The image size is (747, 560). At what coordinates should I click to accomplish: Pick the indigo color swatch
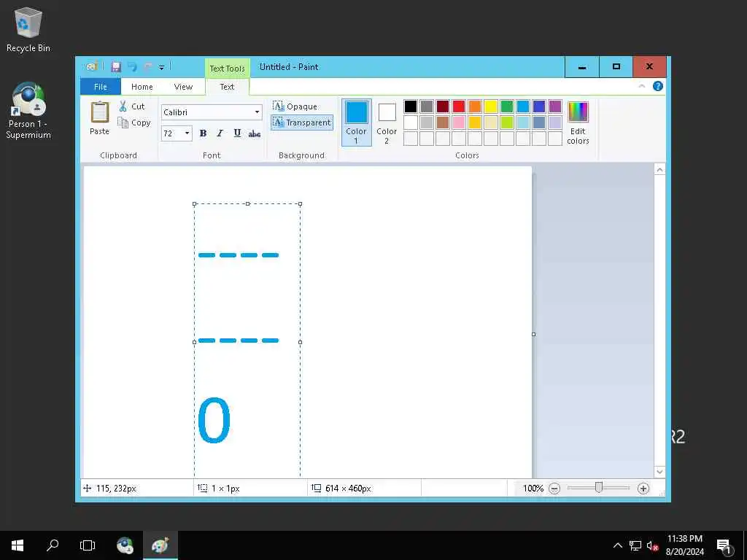pyautogui.click(x=539, y=106)
